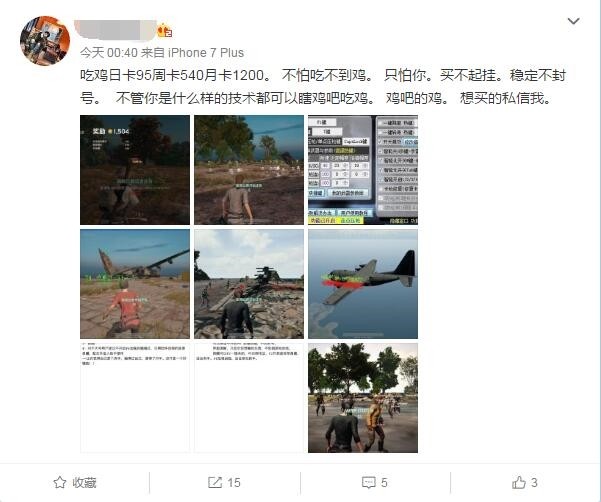Image resolution: width=601 pixels, height=502 pixels.
Task: Open the first text document thumbnail
Action: [135, 398]
